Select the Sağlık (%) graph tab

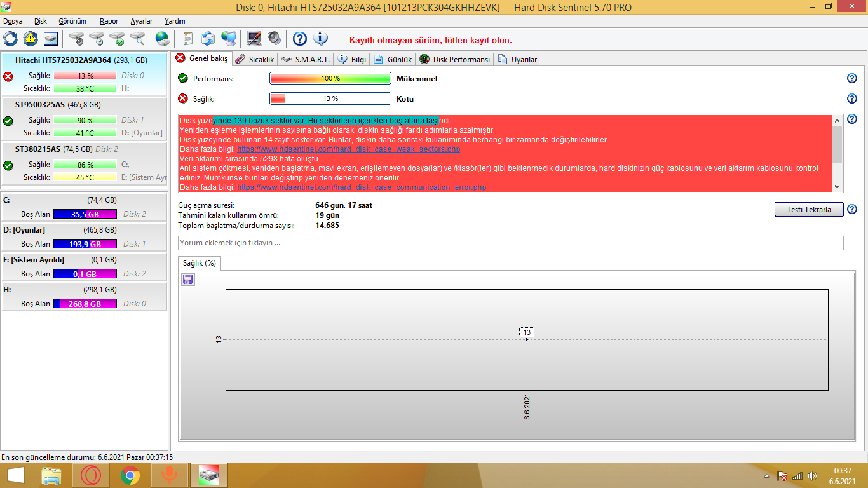(200, 263)
